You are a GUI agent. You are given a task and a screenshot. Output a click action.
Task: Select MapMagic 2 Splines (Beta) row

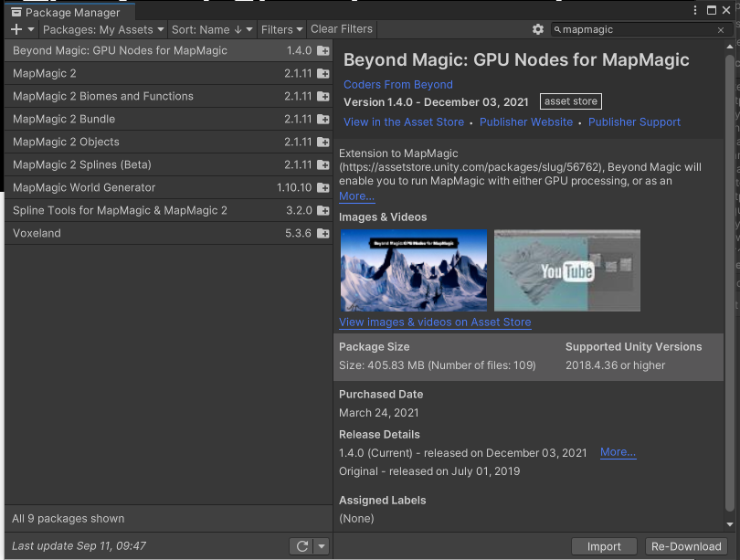tap(168, 164)
